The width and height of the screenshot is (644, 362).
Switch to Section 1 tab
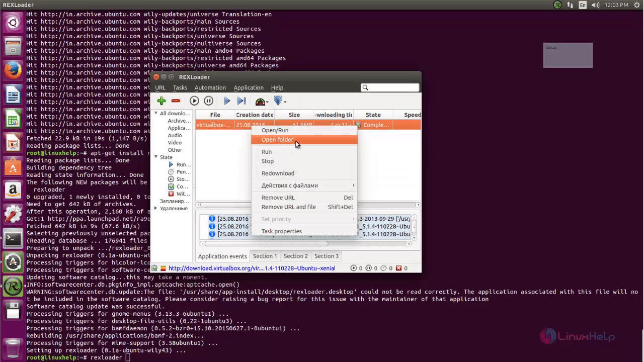click(x=265, y=256)
